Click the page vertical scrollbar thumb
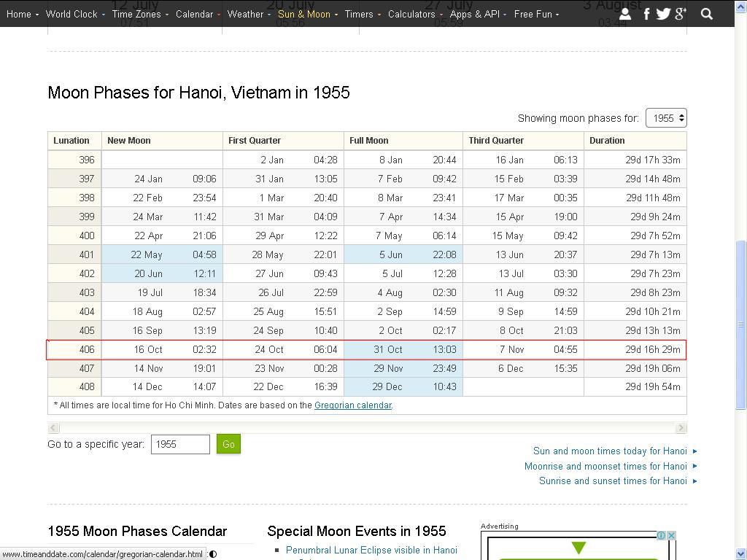Image resolution: width=747 pixels, height=560 pixels. coord(741,324)
